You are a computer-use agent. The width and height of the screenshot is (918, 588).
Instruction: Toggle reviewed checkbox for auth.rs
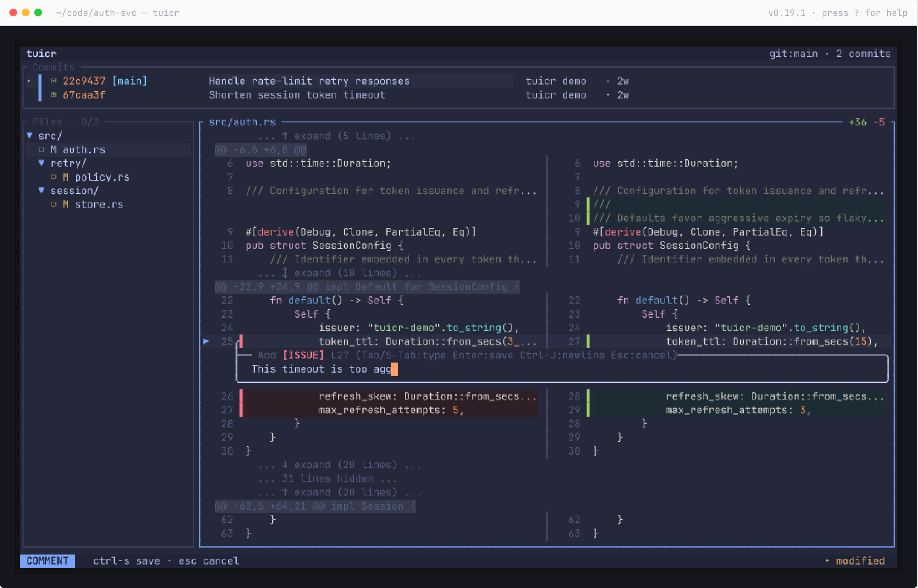(x=41, y=150)
